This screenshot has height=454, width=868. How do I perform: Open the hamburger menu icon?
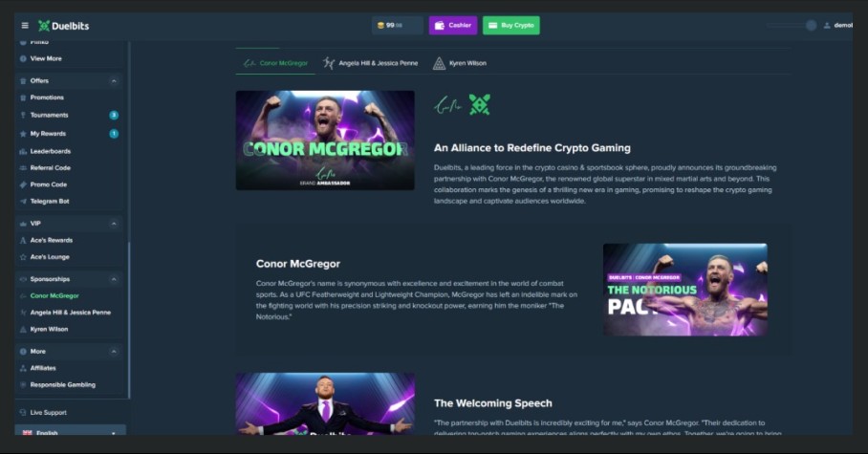click(25, 26)
